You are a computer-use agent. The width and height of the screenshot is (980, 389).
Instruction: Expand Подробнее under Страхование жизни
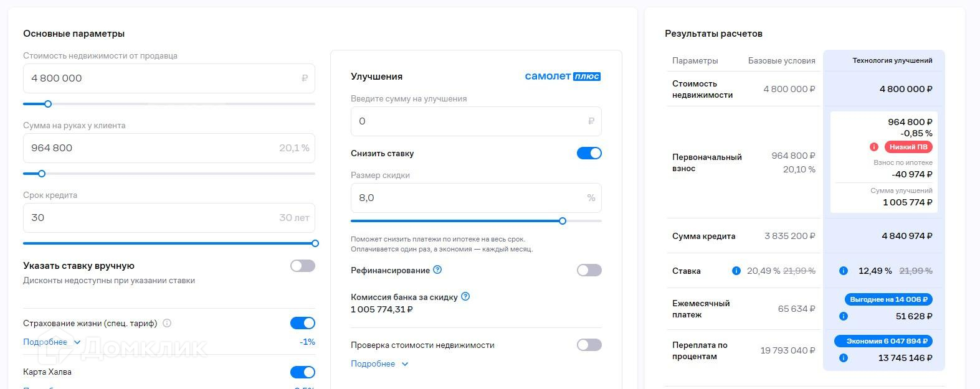pyautogui.click(x=52, y=342)
